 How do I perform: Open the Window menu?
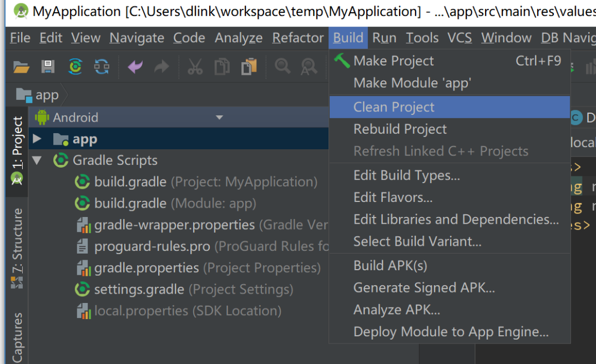coord(506,38)
